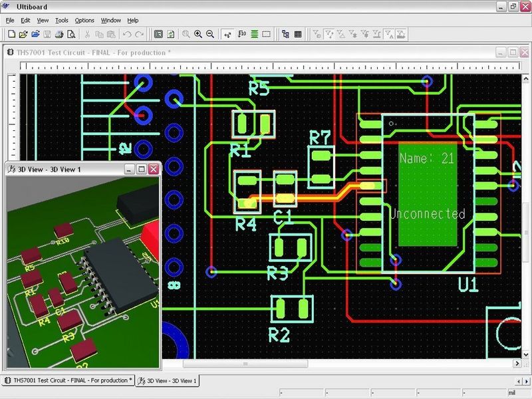Click the vertical scrollbar up arrow

(525, 79)
